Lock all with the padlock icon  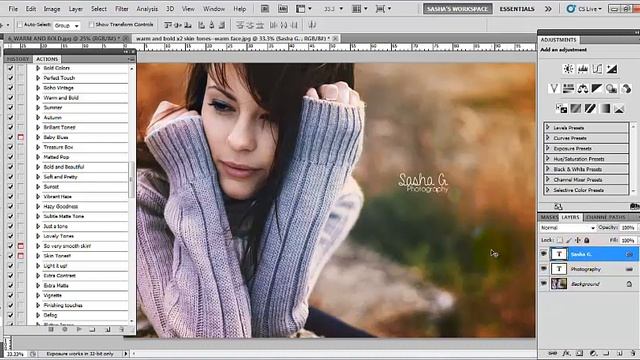coord(587,240)
